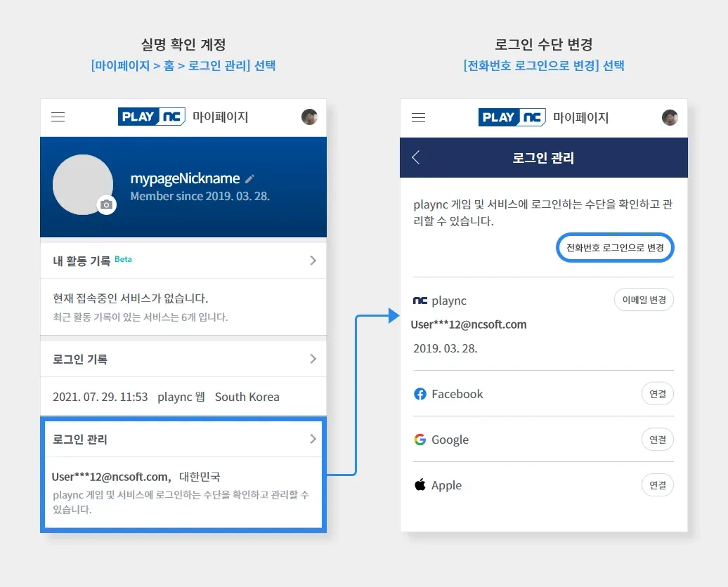Open profile avatar in left screen header
This screenshot has height=587, width=728.
tap(309, 117)
